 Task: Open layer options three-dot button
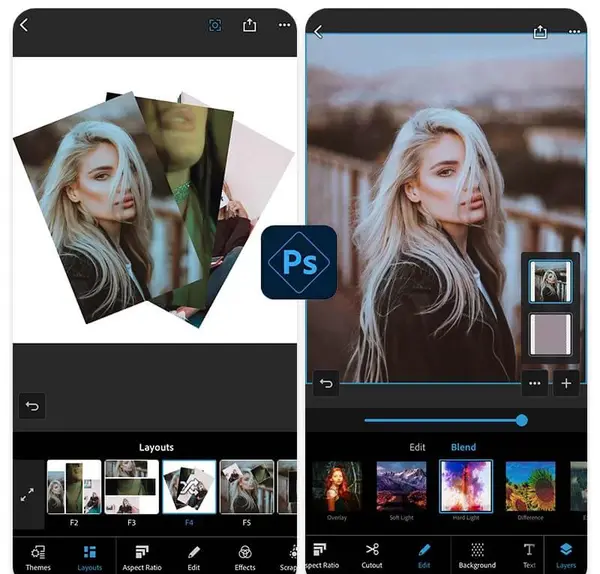tap(535, 383)
